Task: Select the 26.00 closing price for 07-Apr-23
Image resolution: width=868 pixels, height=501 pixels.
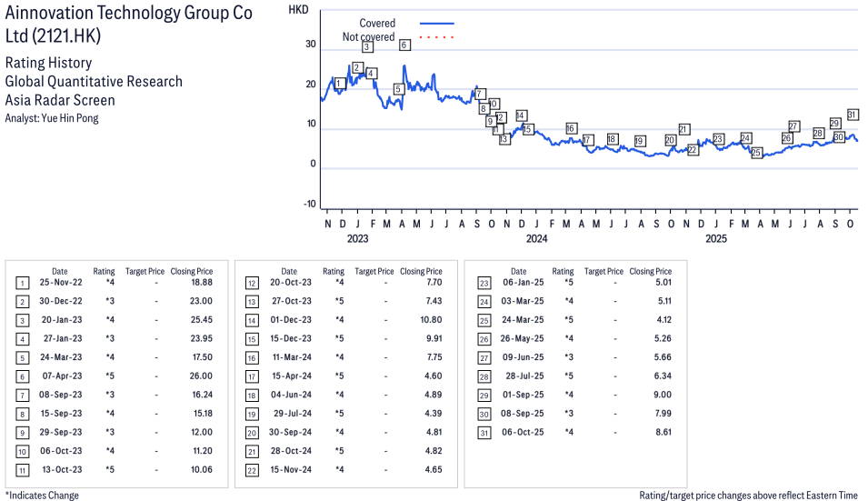Action: click(x=201, y=376)
